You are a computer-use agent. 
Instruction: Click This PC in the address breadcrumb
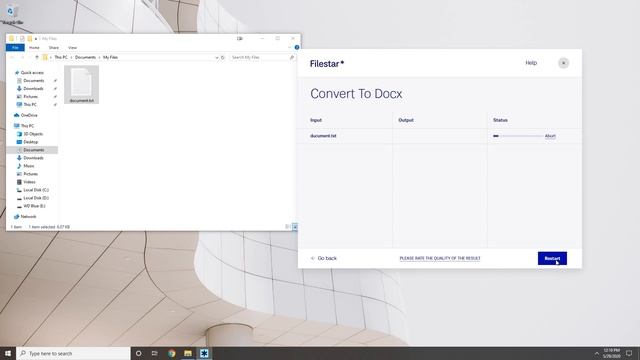[x=61, y=58]
